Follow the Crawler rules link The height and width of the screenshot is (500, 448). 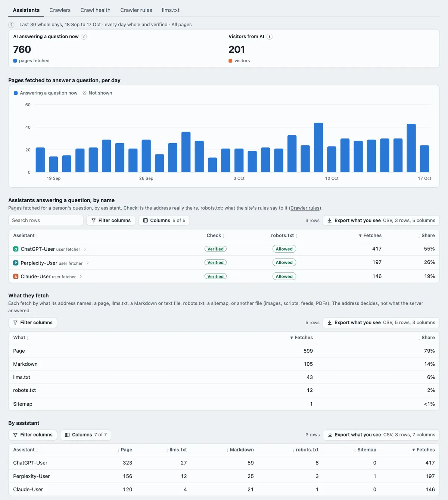(x=305, y=208)
